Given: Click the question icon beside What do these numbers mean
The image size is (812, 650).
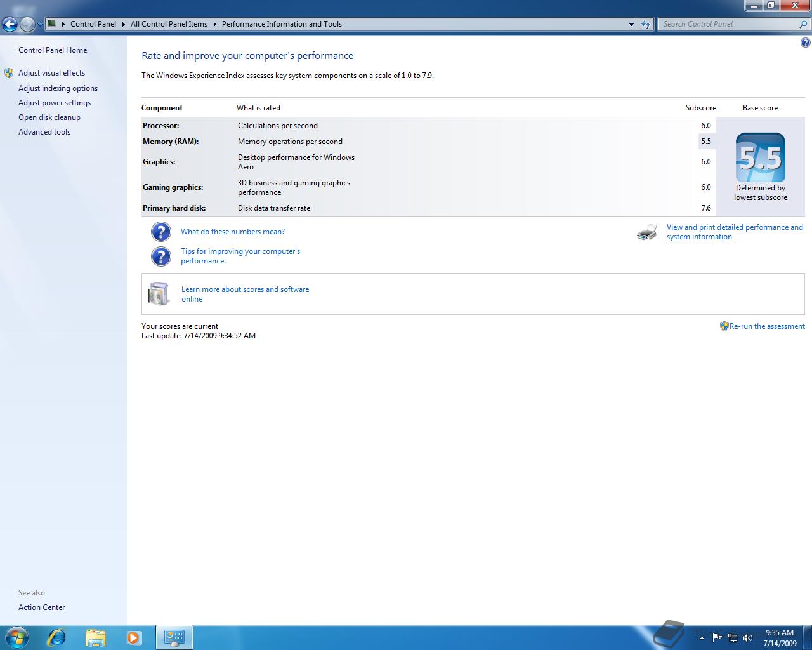Looking at the screenshot, I should pyautogui.click(x=161, y=232).
